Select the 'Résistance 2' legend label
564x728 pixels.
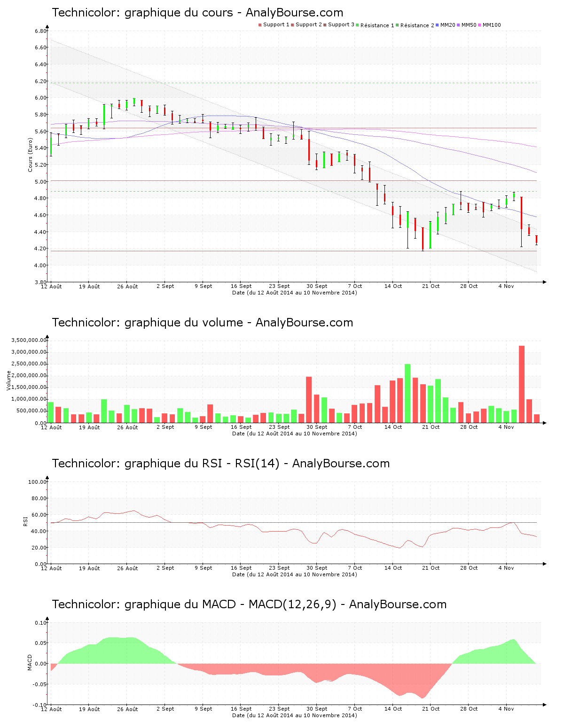tap(417, 25)
